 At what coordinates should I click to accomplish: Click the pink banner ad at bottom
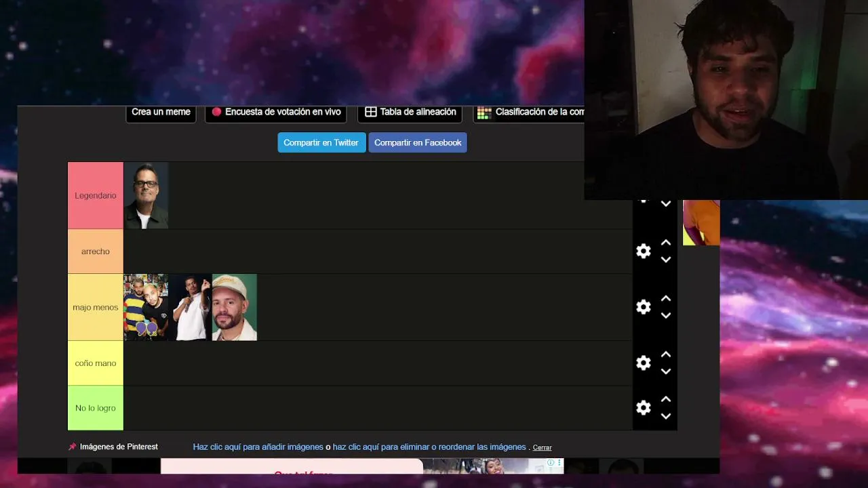click(292, 466)
